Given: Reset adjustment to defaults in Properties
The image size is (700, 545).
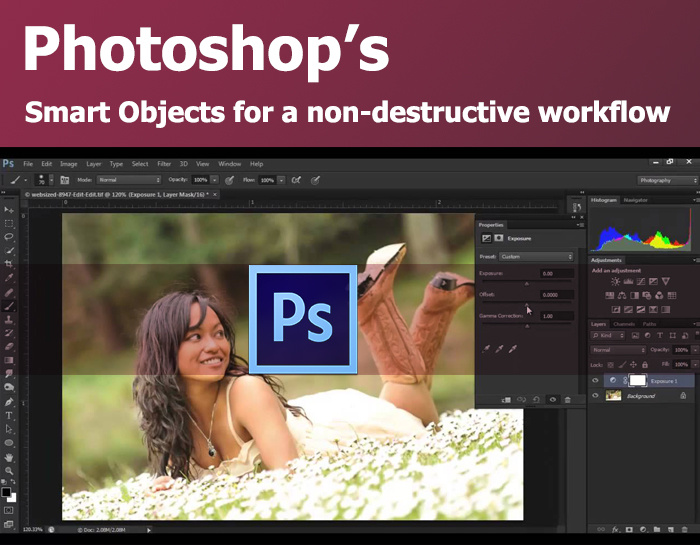Looking at the screenshot, I should [537, 400].
